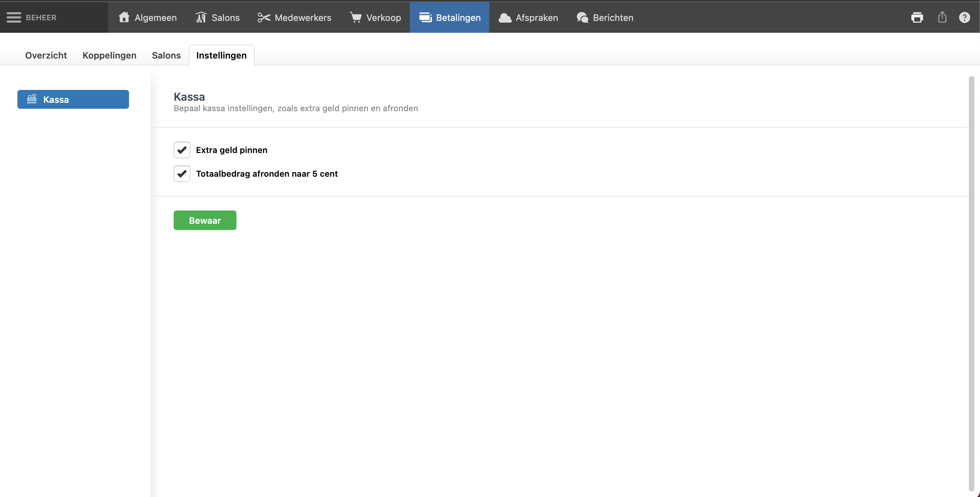The height and width of the screenshot is (497, 980).
Task: Open the hamburger menu icon beside BEHEER
Action: [x=14, y=17]
